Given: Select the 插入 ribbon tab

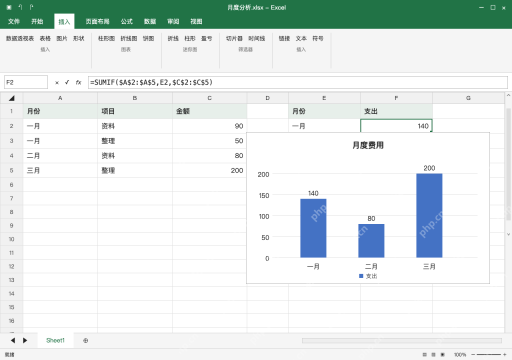Looking at the screenshot, I should [x=64, y=22].
